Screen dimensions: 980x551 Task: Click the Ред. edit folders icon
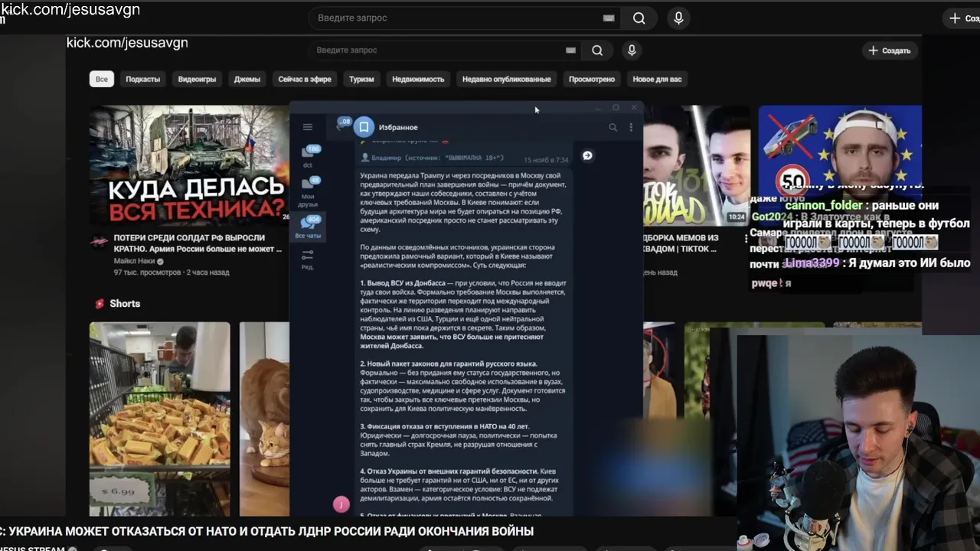click(x=308, y=259)
